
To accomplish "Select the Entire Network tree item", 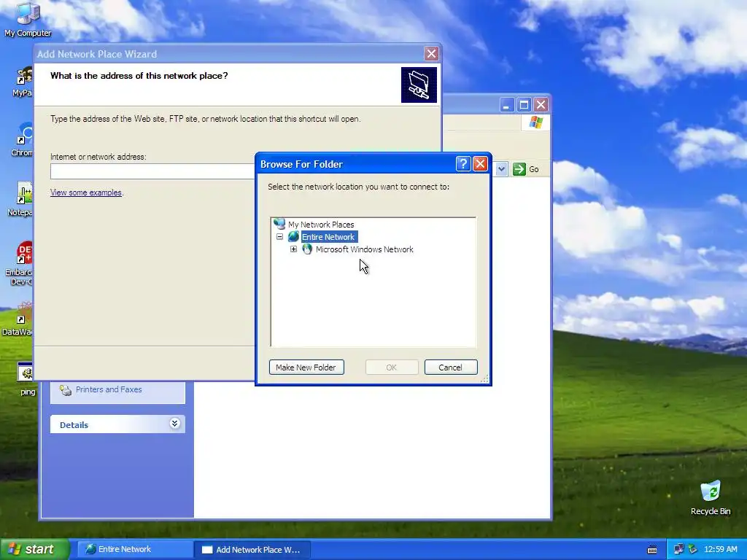I will 328,237.
